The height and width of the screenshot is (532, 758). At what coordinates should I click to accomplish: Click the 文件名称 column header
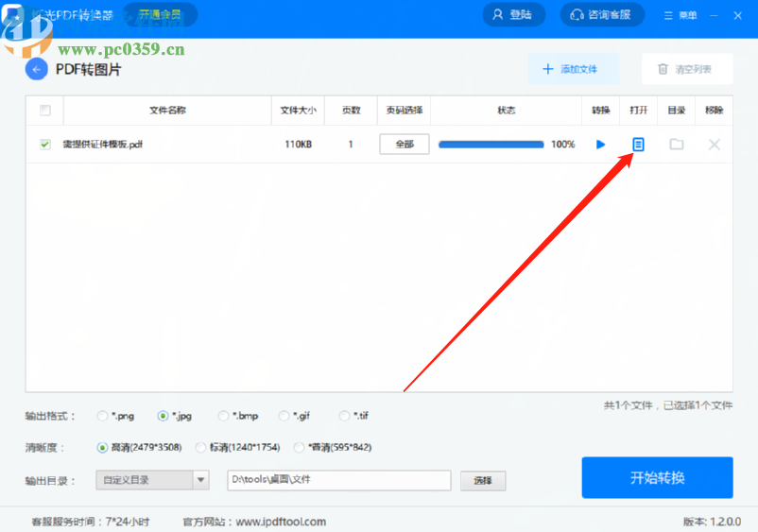tap(167, 111)
